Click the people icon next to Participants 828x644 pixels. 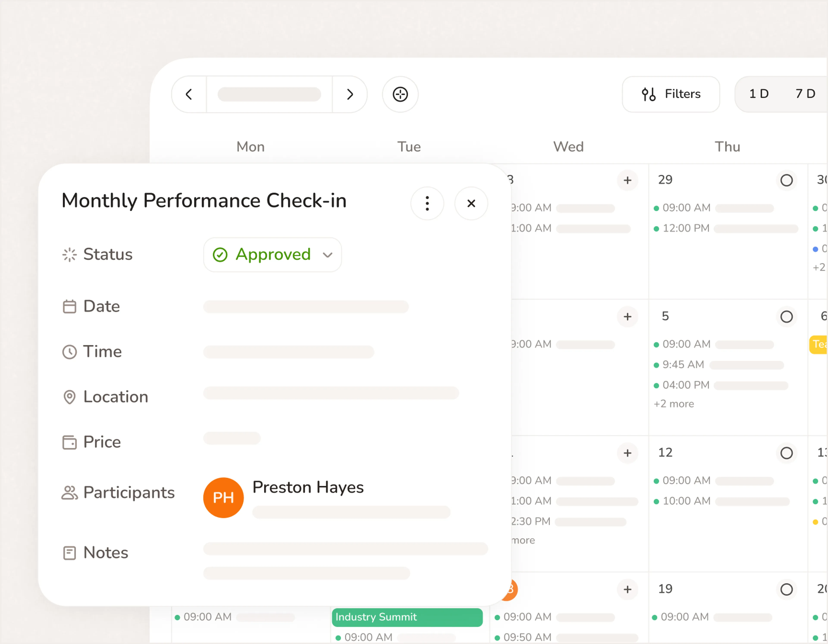(69, 492)
